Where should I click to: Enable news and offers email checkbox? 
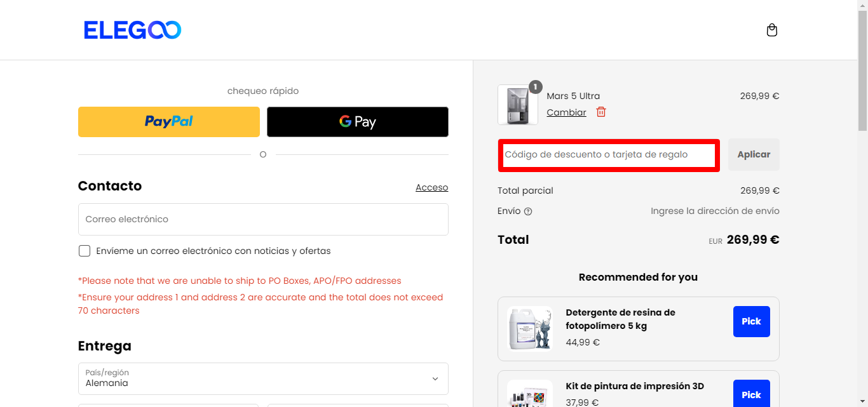coord(85,251)
